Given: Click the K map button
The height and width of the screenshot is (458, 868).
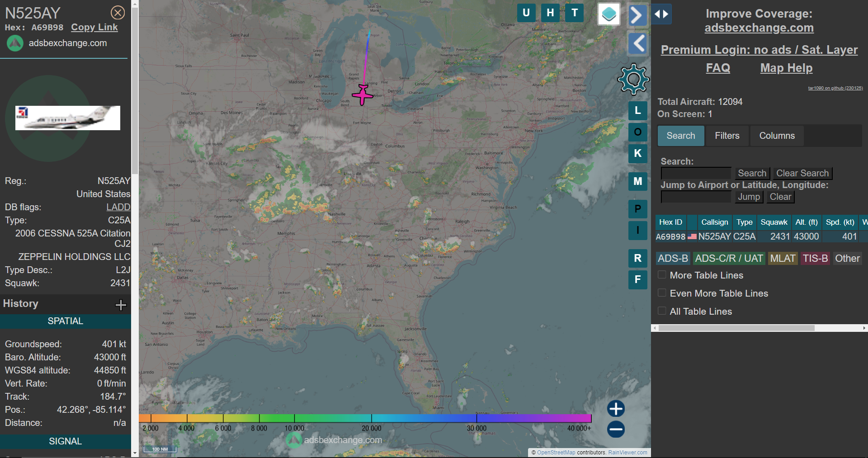Looking at the screenshot, I should click(x=637, y=153).
